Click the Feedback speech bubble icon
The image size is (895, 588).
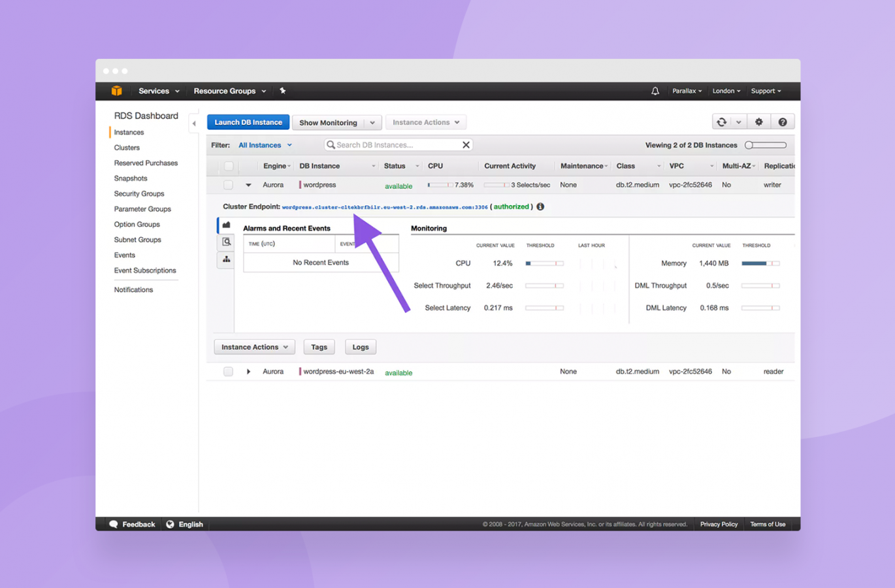pyautogui.click(x=114, y=524)
